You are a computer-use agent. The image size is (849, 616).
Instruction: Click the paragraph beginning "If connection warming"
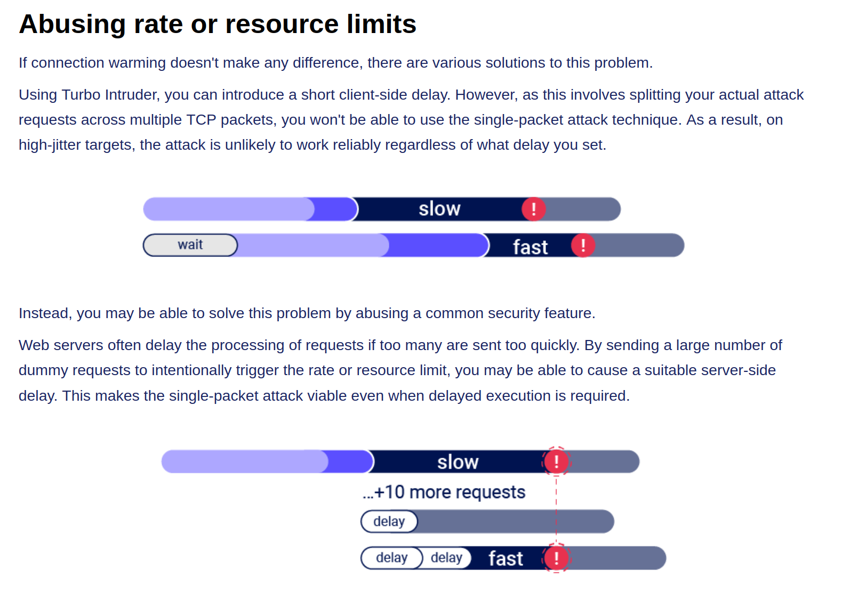pyautogui.click(x=335, y=63)
